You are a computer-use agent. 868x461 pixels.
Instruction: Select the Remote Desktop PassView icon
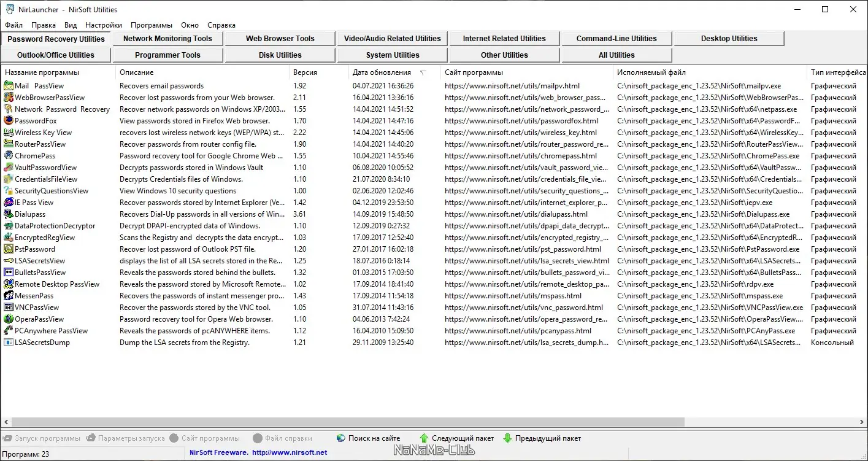[x=9, y=284]
